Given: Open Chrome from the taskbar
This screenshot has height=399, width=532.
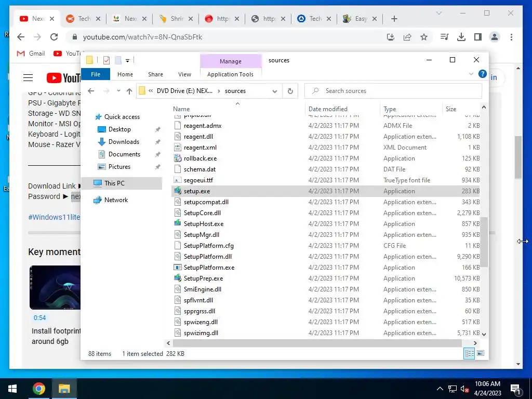Looking at the screenshot, I should [x=38, y=389].
